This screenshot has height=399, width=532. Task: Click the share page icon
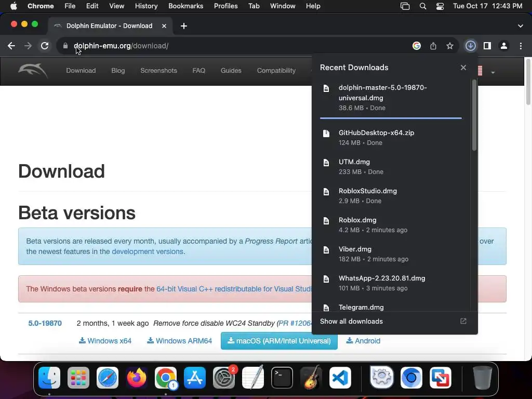pos(433,46)
